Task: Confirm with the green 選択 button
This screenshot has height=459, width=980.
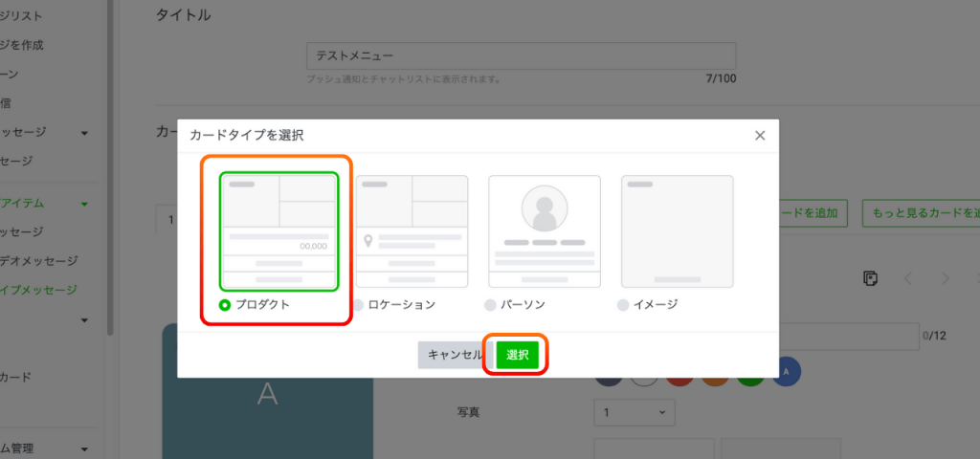Action: click(517, 355)
